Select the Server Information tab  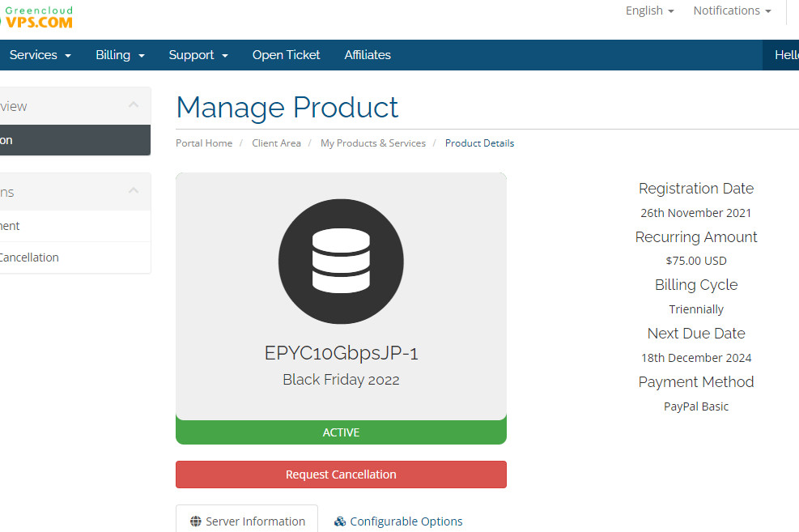pos(255,521)
